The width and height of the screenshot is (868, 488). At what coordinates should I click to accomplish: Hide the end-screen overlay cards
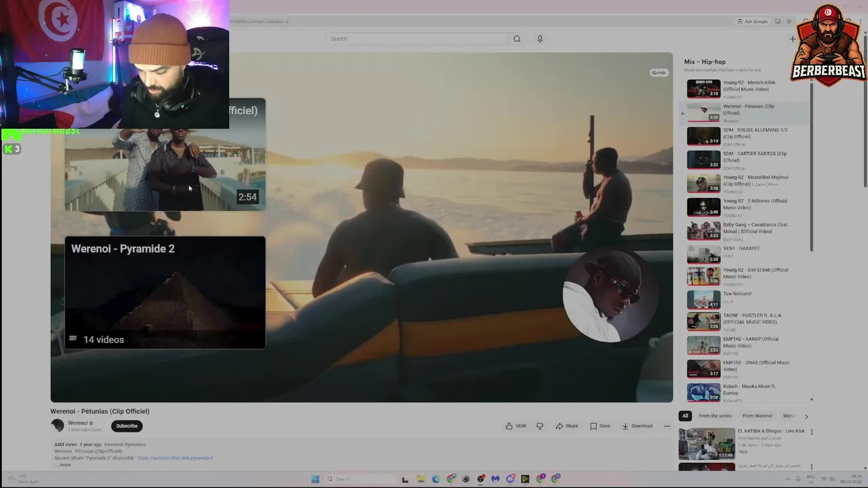[x=659, y=73]
